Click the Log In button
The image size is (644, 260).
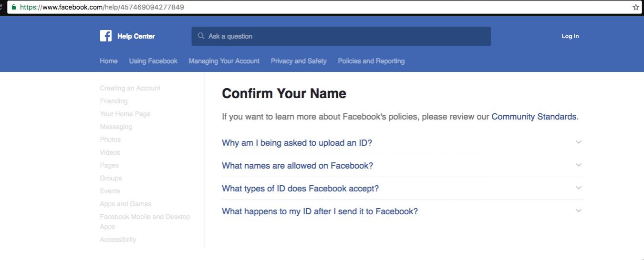pos(570,36)
